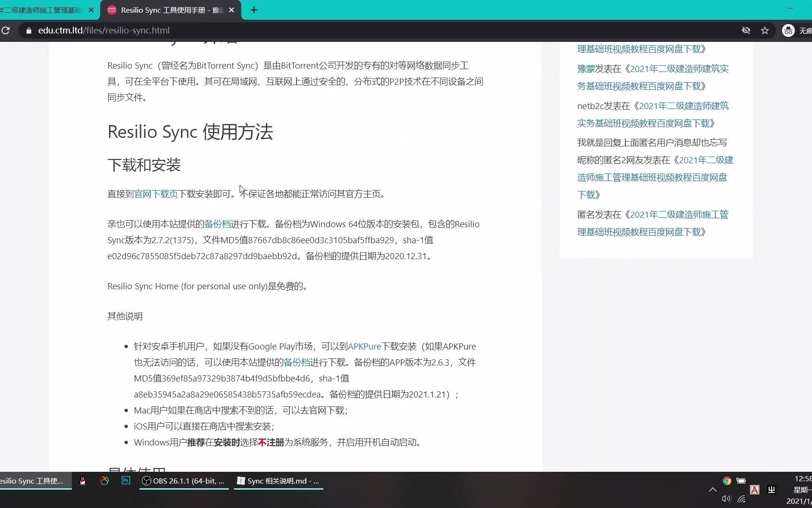Open the APKPure link
The width and height of the screenshot is (812, 508).
tap(364, 346)
